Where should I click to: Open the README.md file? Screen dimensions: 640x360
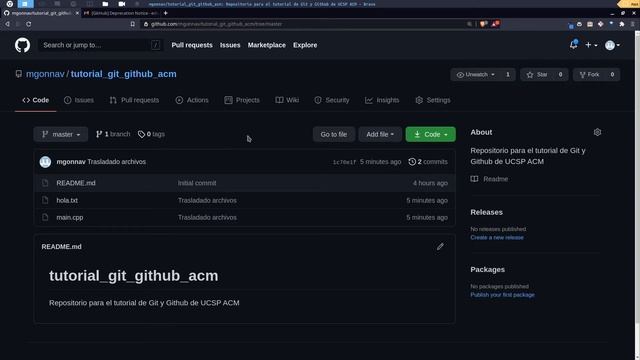click(x=76, y=183)
